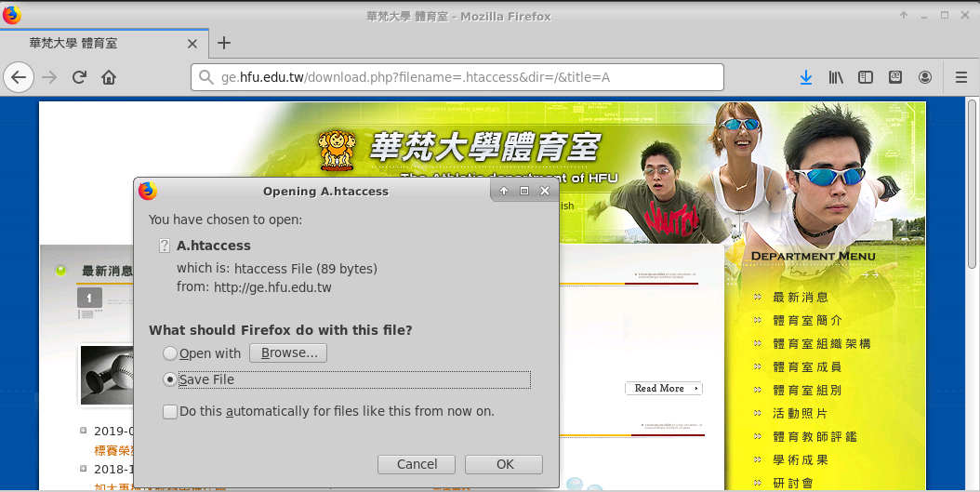The height and width of the screenshot is (492, 980).
Task: Maximize the Opening A.htaccess dialog
Action: (523, 191)
